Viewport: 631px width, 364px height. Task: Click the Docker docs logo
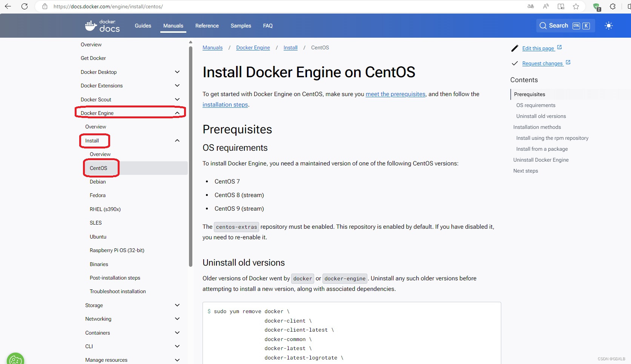(102, 25)
